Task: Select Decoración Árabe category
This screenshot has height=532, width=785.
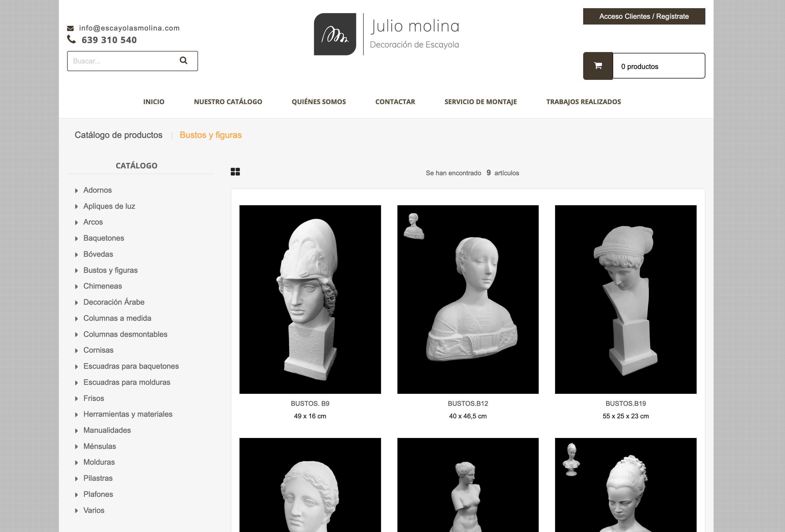Action: (114, 302)
